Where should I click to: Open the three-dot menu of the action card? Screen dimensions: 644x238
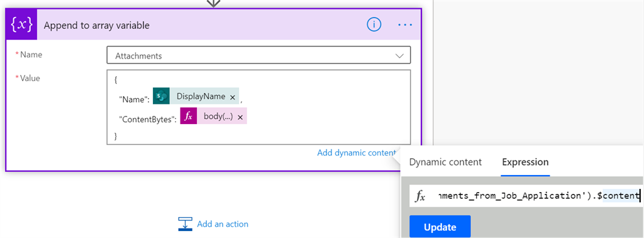click(405, 25)
